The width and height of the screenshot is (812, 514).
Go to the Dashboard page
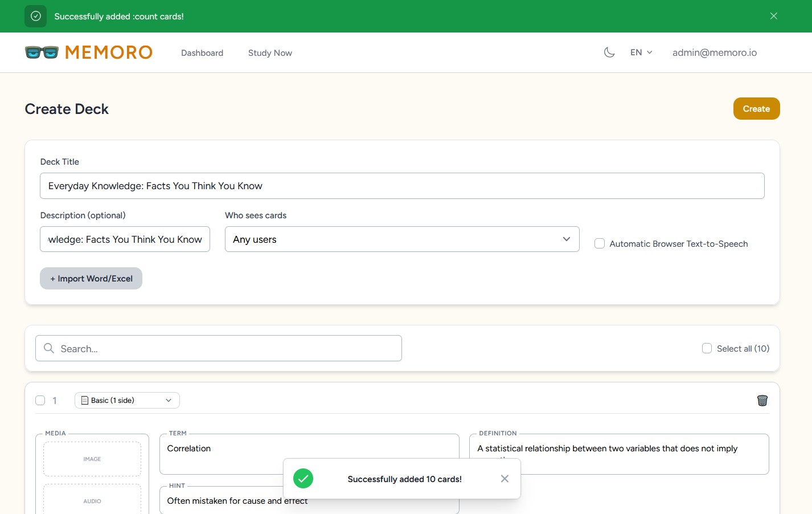click(202, 53)
